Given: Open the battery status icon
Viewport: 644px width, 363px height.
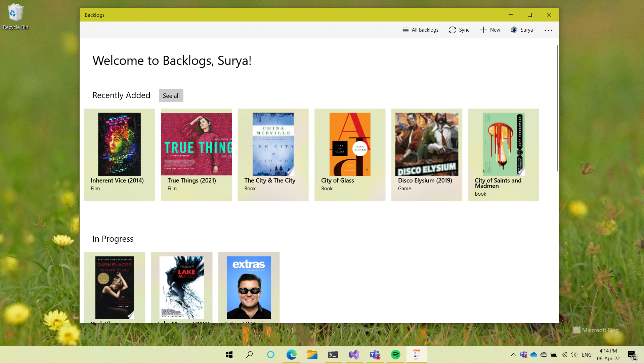Looking at the screenshot, I should coord(554,355).
